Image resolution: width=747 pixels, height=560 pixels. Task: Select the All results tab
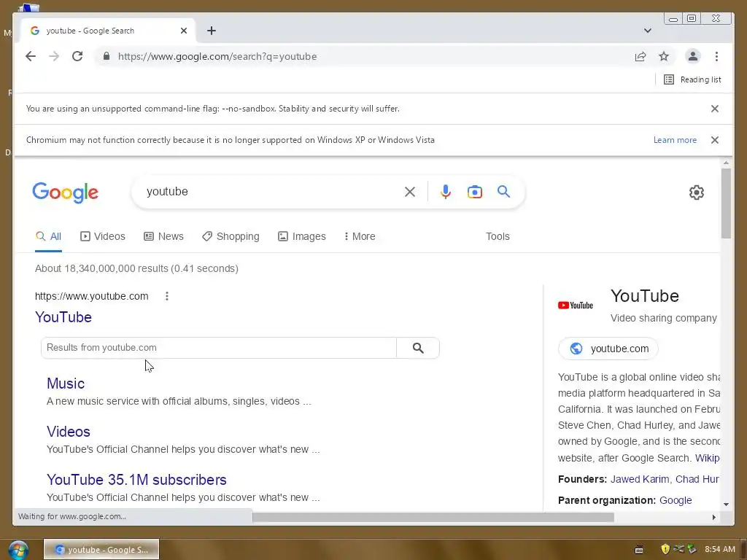[48, 237]
